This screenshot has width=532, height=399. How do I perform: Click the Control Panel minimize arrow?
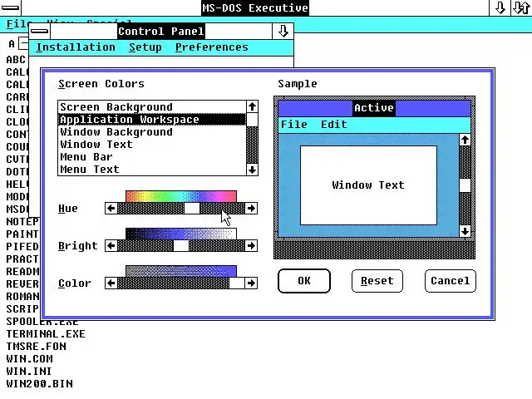[x=283, y=32]
